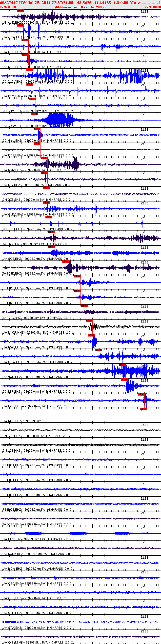
Task: Select the pick marker on UW VCR trace
Action: 122,365
